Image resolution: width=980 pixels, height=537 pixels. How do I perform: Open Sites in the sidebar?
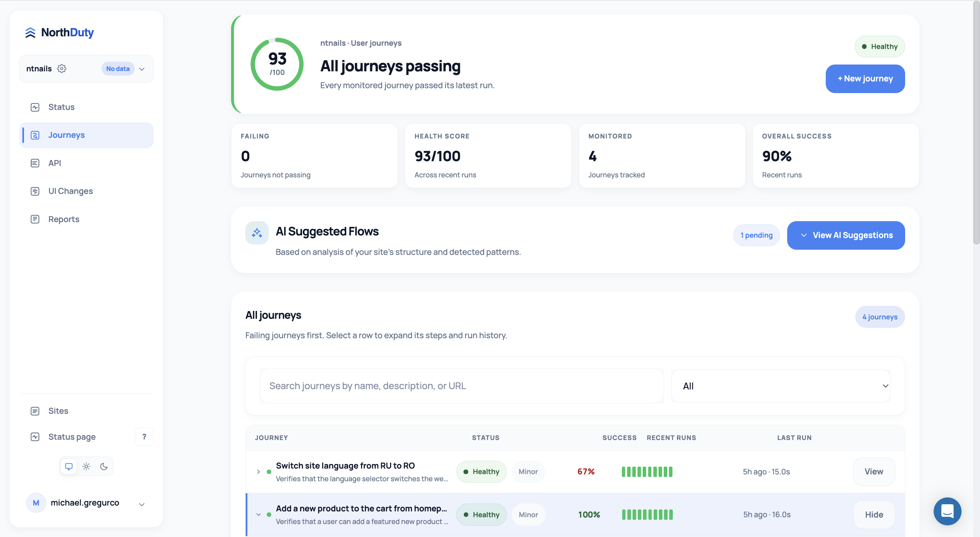86,411
